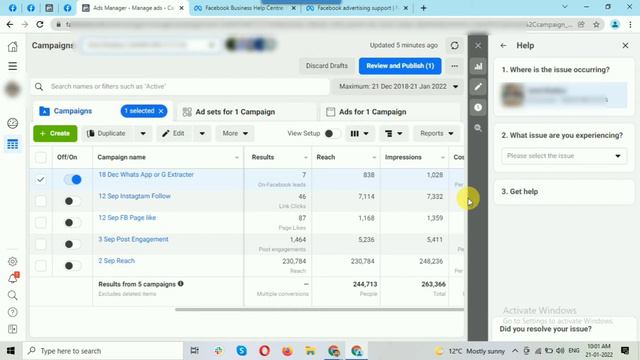Click the sidebar panel toggle icon

(13, 329)
